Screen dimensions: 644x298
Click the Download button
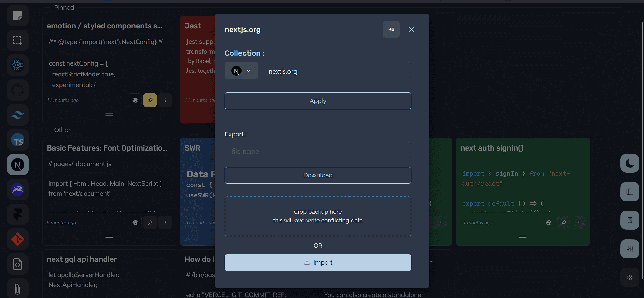(x=318, y=175)
